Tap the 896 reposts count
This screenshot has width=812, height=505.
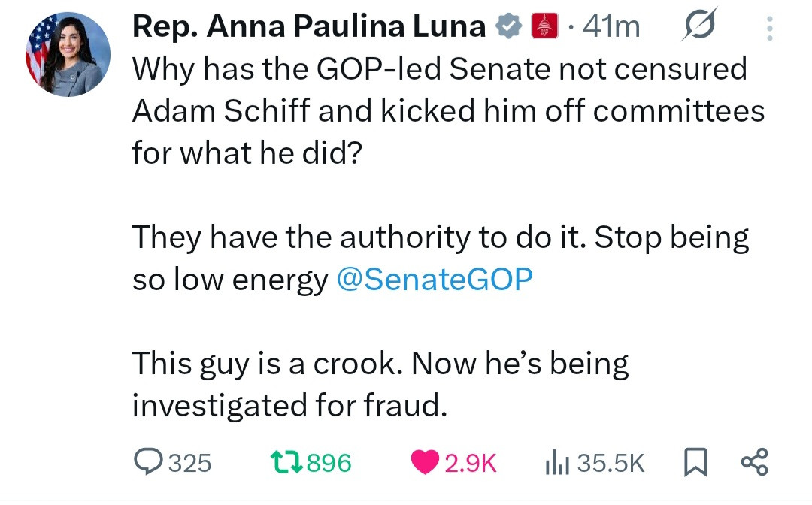[329, 463]
